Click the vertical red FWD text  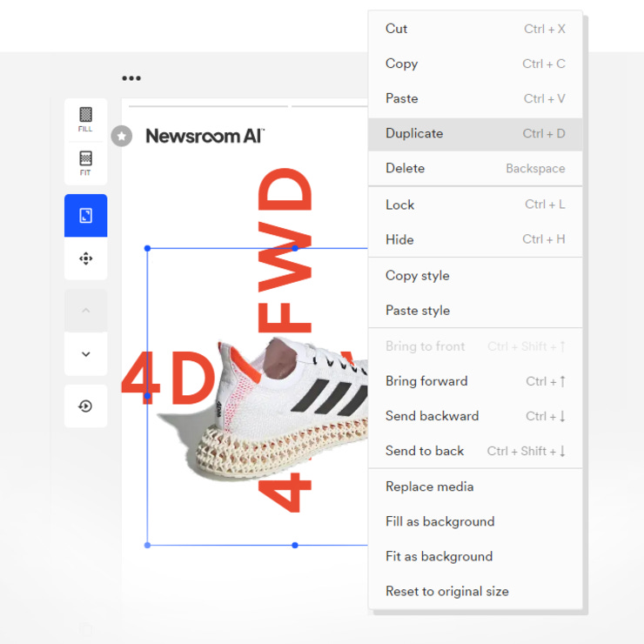click(x=285, y=251)
